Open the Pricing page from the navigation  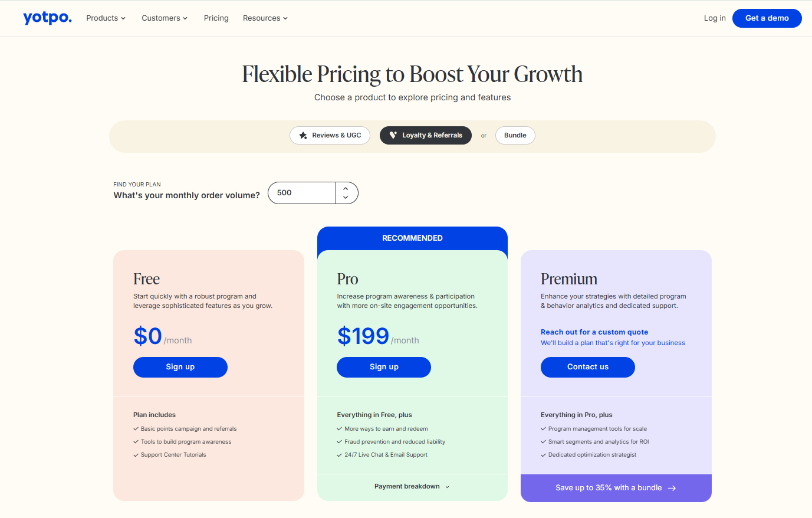point(216,18)
